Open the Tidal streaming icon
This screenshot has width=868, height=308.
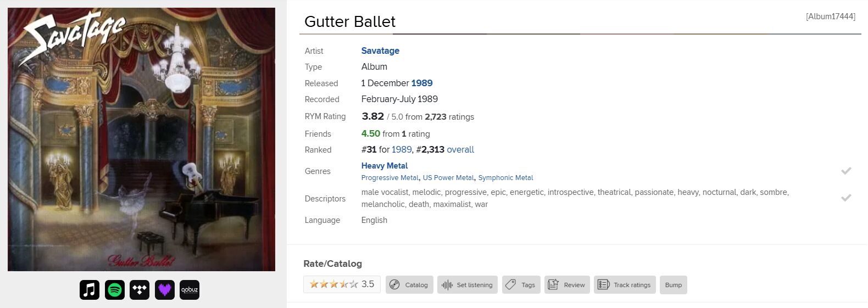(x=140, y=289)
